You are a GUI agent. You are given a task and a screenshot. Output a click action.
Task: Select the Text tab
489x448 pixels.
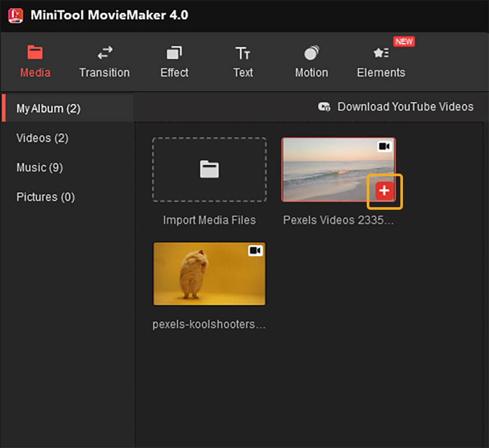pyautogui.click(x=243, y=62)
